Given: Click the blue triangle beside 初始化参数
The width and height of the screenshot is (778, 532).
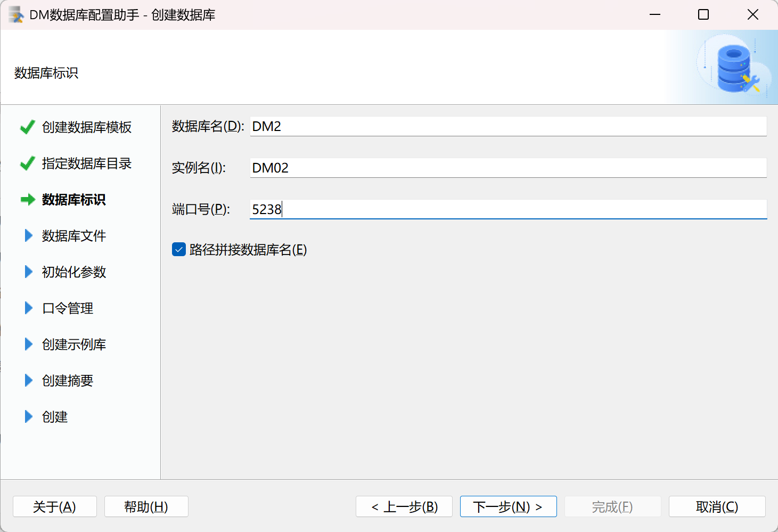Looking at the screenshot, I should 29,272.
